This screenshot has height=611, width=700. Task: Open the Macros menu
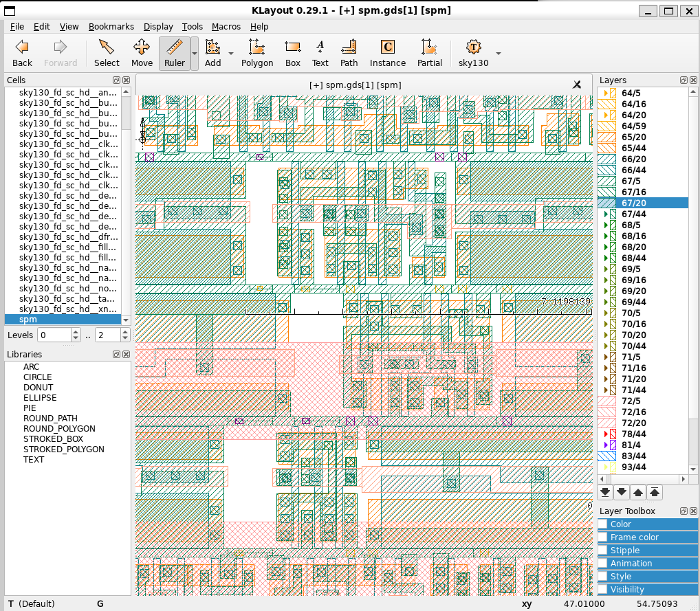226,26
